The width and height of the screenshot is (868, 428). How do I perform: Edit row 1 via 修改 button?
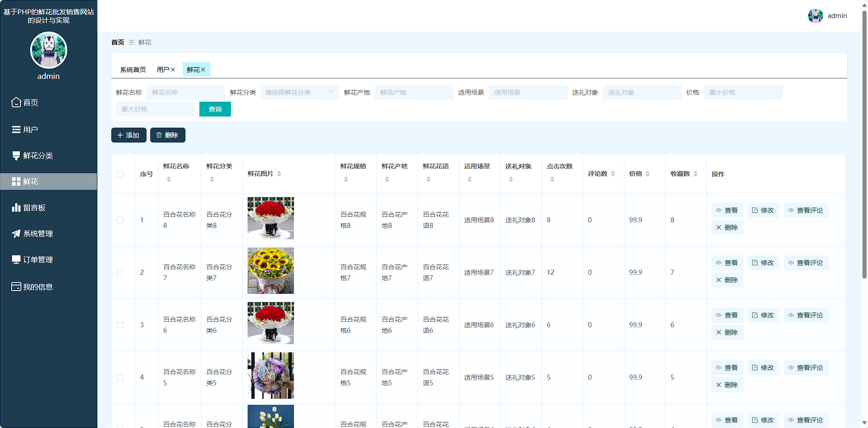pos(763,210)
